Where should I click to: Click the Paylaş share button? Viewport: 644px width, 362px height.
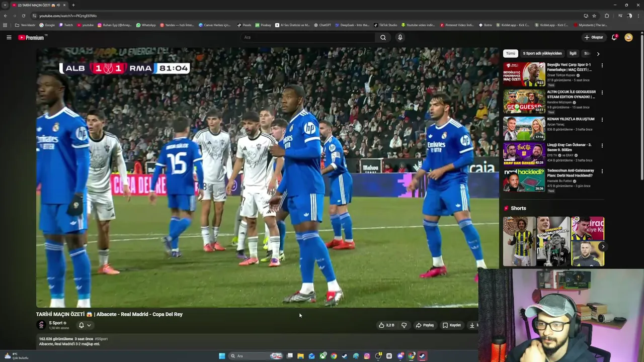(425, 325)
